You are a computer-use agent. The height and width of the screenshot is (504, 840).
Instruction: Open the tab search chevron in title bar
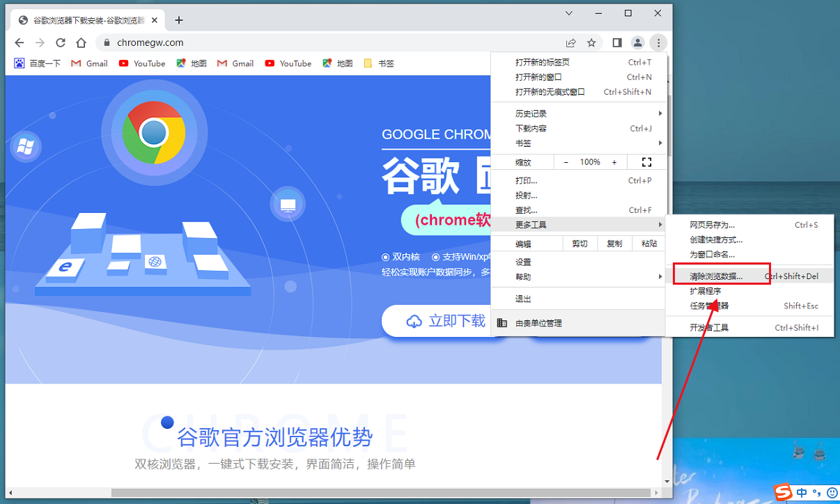click(x=569, y=13)
